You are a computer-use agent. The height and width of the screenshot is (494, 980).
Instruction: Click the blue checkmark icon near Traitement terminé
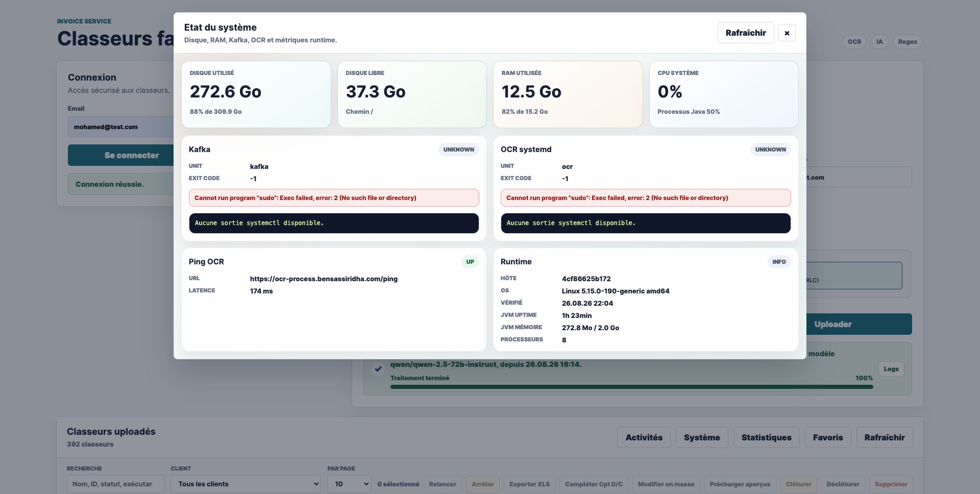coord(378,368)
